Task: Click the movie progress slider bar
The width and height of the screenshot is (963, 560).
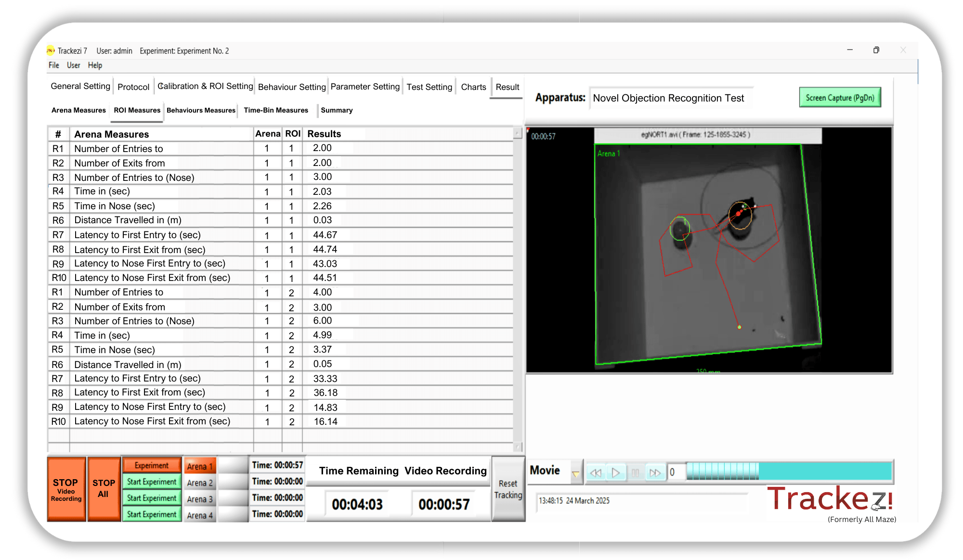Action: click(x=790, y=471)
